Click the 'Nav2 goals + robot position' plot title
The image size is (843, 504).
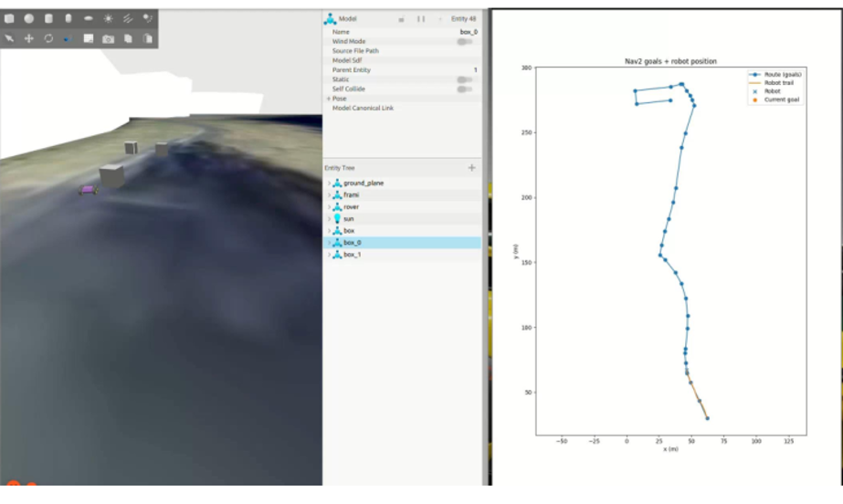tap(670, 61)
